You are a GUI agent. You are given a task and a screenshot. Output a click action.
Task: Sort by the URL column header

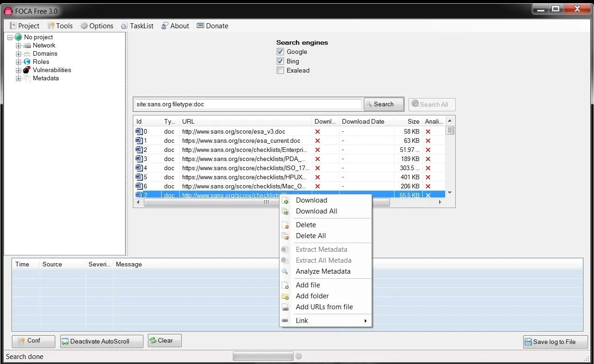[x=246, y=121]
